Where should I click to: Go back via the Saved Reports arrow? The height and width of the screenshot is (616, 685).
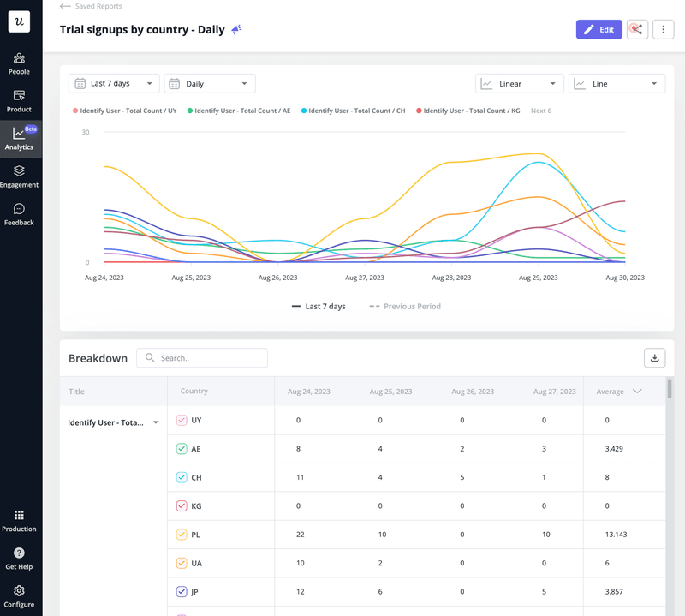[x=64, y=6]
